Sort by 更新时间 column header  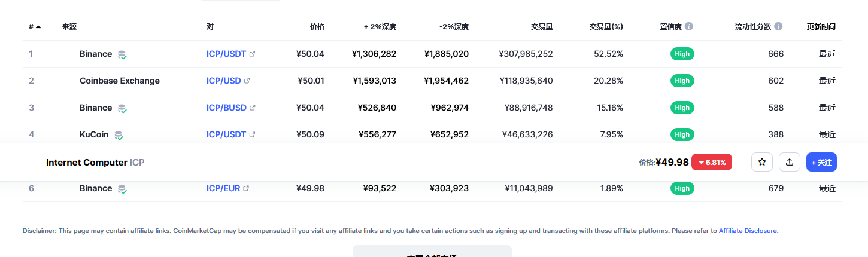(x=821, y=27)
